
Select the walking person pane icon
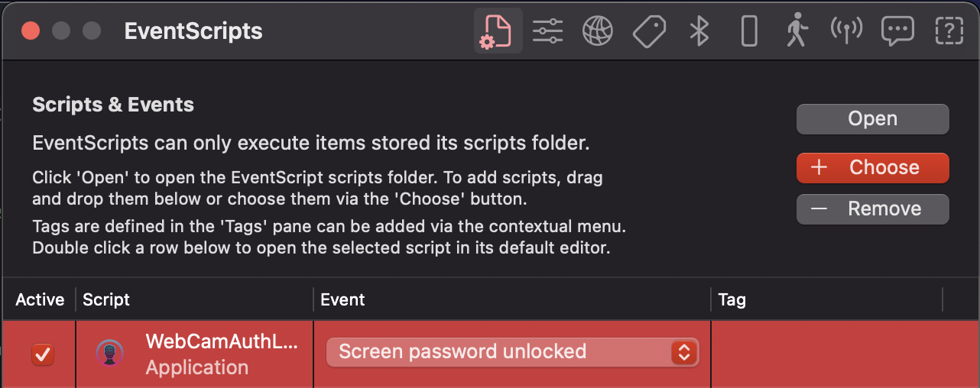click(x=797, y=31)
